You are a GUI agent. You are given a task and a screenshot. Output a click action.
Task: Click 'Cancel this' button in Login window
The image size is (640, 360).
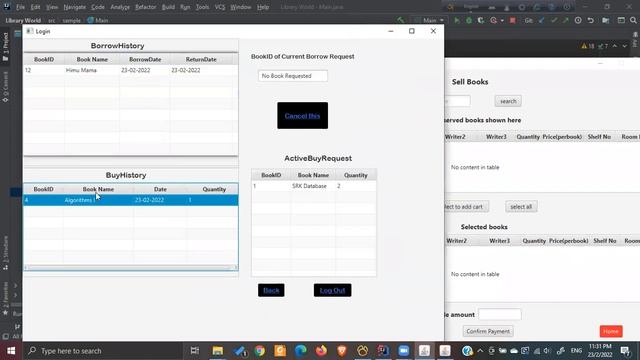pyautogui.click(x=302, y=116)
